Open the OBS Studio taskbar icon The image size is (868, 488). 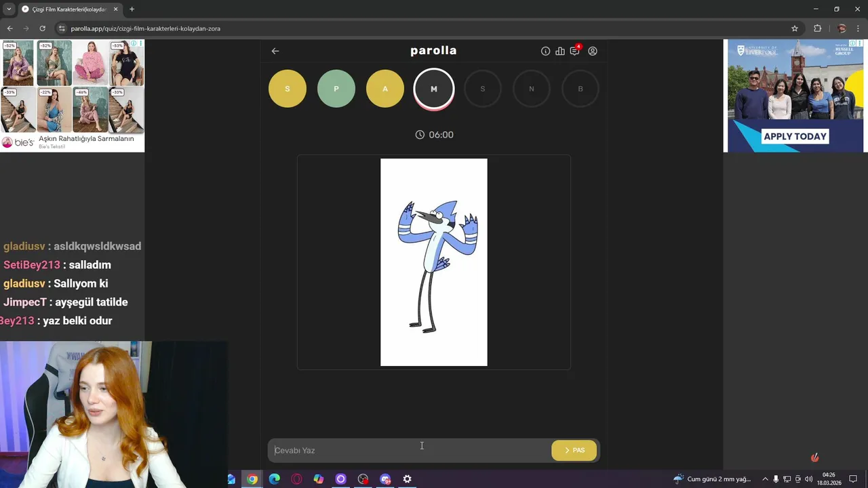363,479
